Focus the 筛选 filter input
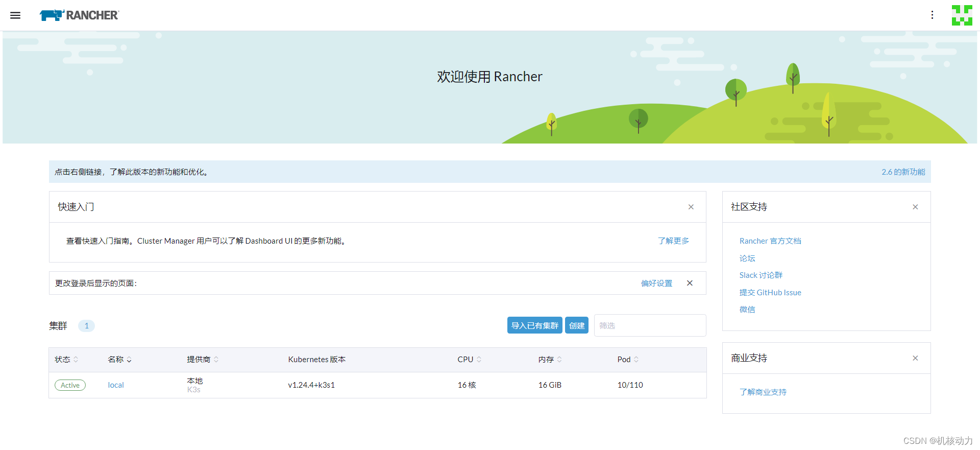The height and width of the screenshot is (450, 980). 650,325
